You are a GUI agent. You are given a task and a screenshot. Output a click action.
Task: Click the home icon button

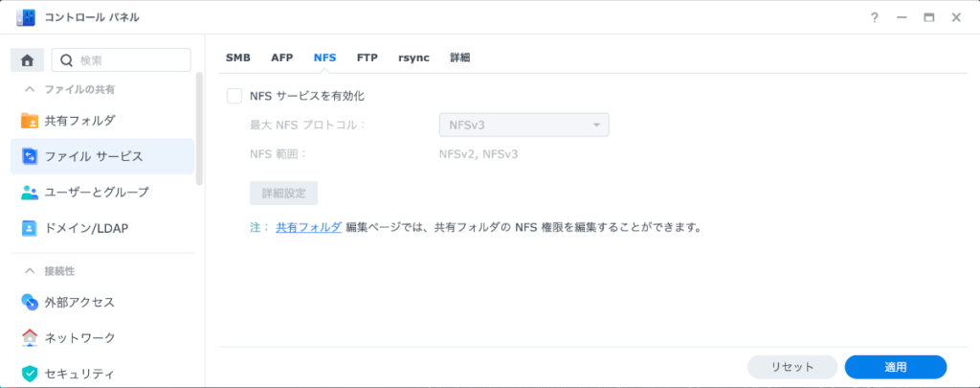(x=27, y=60)
